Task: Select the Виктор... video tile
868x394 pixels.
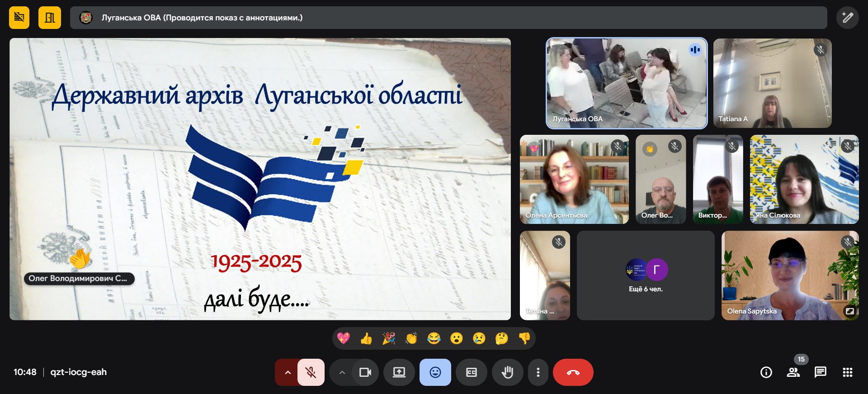Action: (718, 179)
